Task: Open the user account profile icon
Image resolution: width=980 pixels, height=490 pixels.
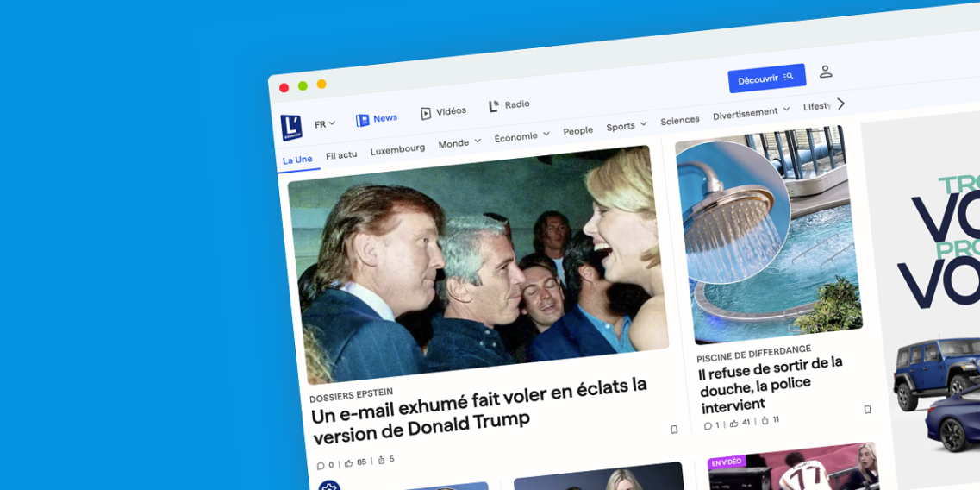Action: point(826,72)
